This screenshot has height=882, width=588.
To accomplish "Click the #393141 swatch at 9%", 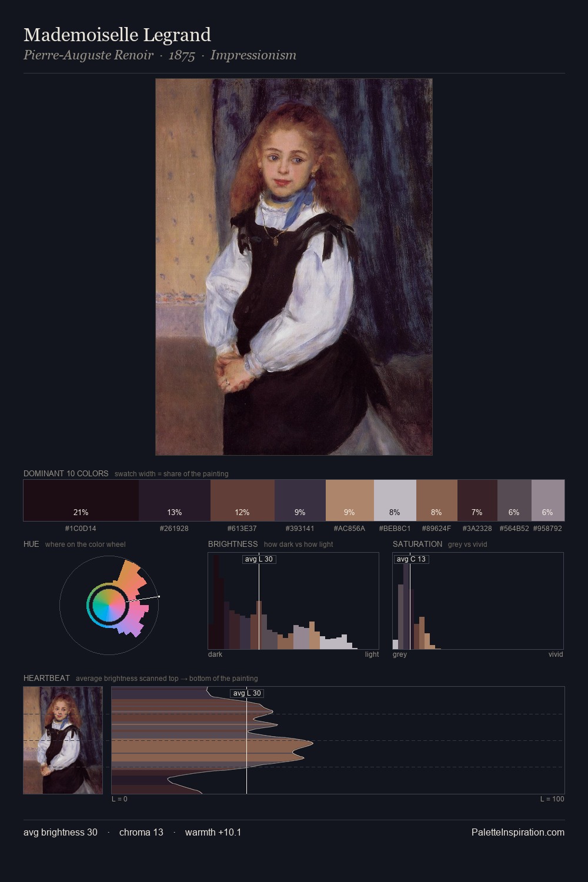I will pos(300,500).
